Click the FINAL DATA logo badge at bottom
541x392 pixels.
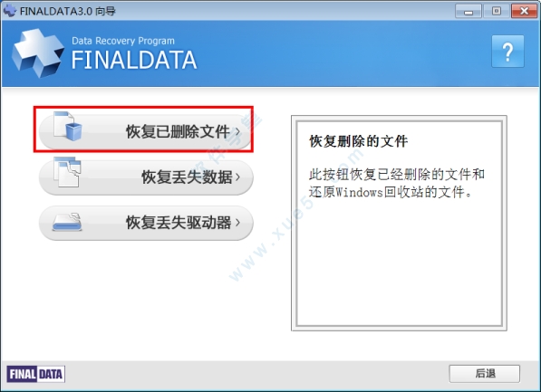tap(36, 374)
